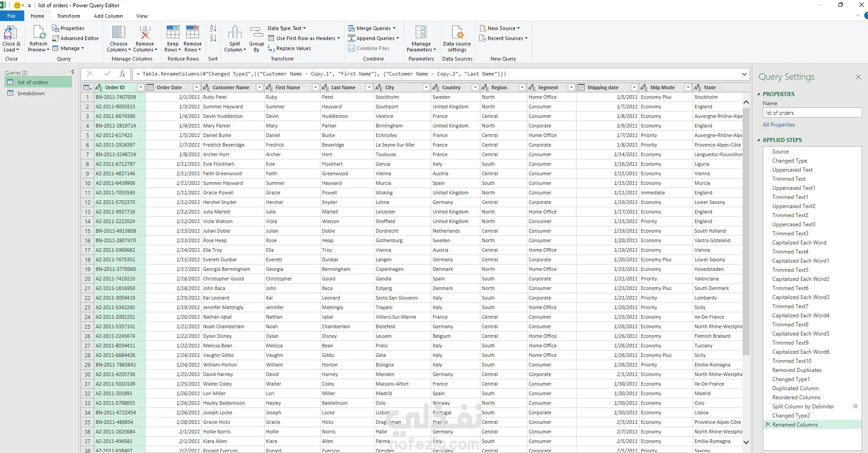868x453 pixels.
Task: Expand the formula bar
Action: point(744,74)
